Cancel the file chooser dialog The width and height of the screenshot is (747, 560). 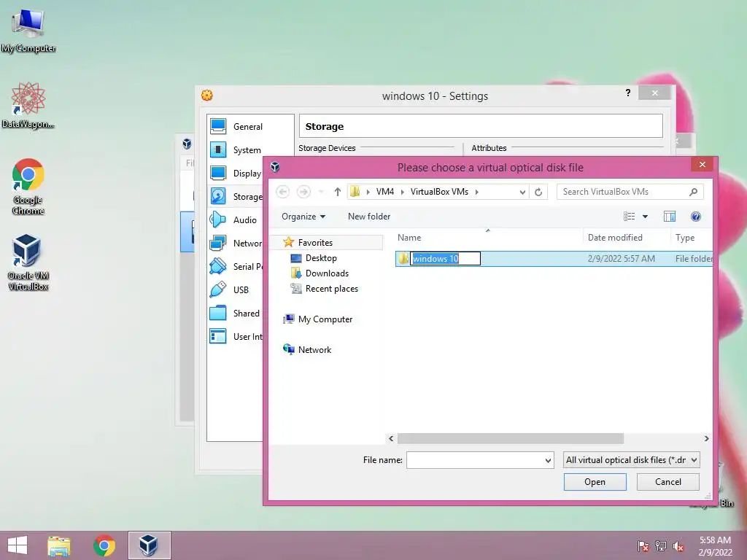tap(668, 482)
